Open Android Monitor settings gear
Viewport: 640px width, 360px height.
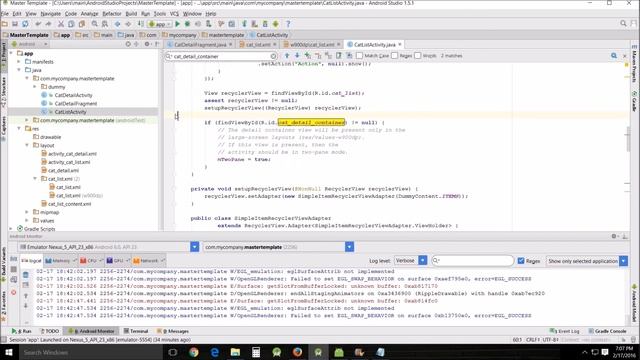tap(614, 236)
